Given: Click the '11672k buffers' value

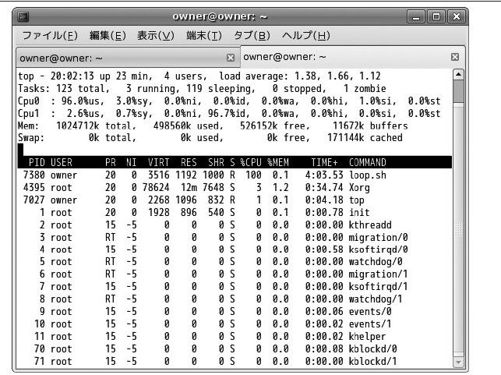Looking at the screenshot, I should (x=370, y=126).
